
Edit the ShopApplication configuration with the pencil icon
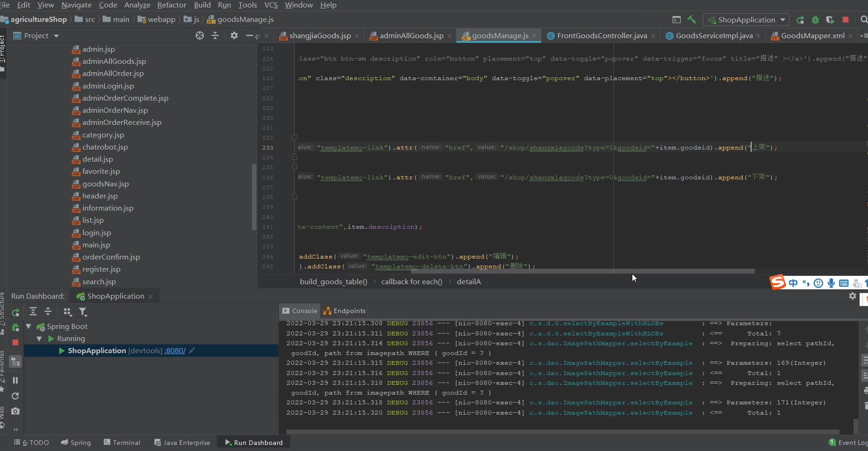click(x=192, y=350)
